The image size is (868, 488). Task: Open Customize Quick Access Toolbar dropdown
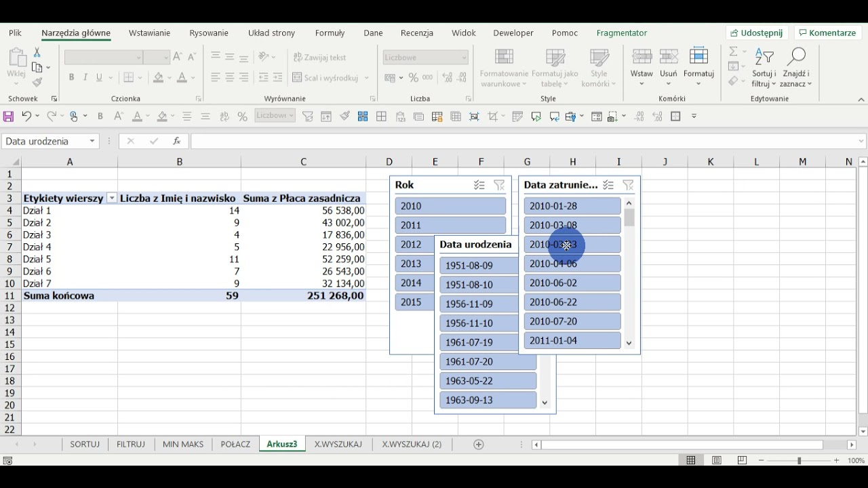(694, 117)
